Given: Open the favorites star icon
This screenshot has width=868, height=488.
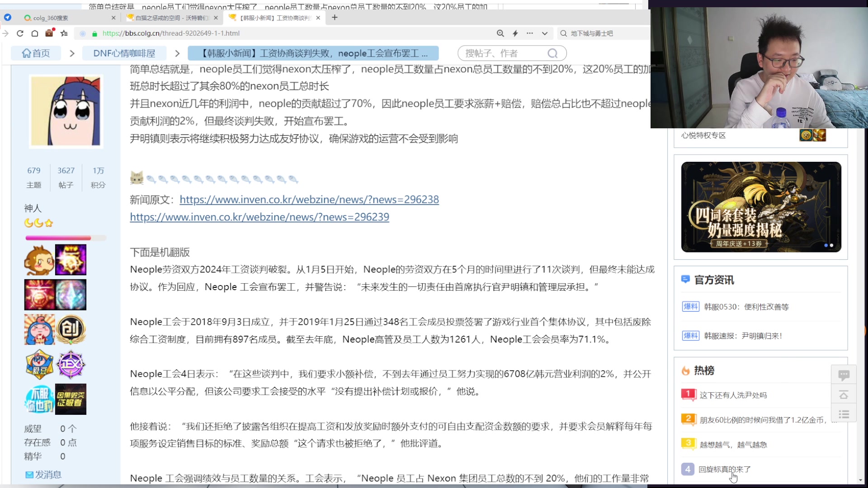Looking at the screenshot, I should tap(64, 33).
